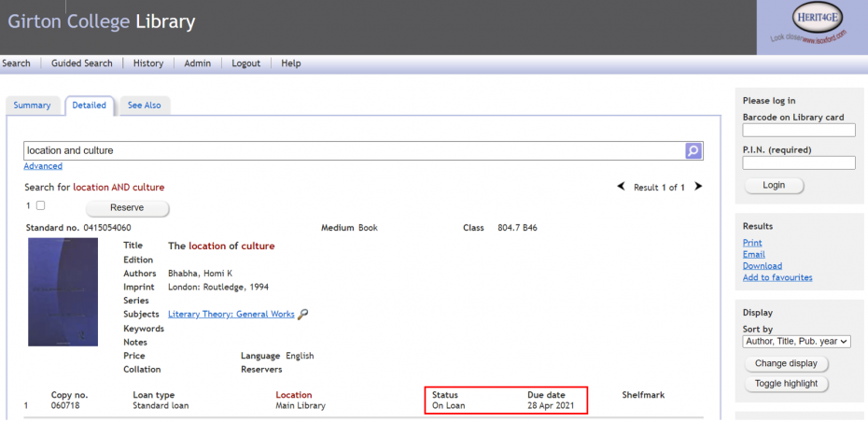
Task: Click the magnifier icon beside Literary Theory subject
Action: click(x=302, y=315)
